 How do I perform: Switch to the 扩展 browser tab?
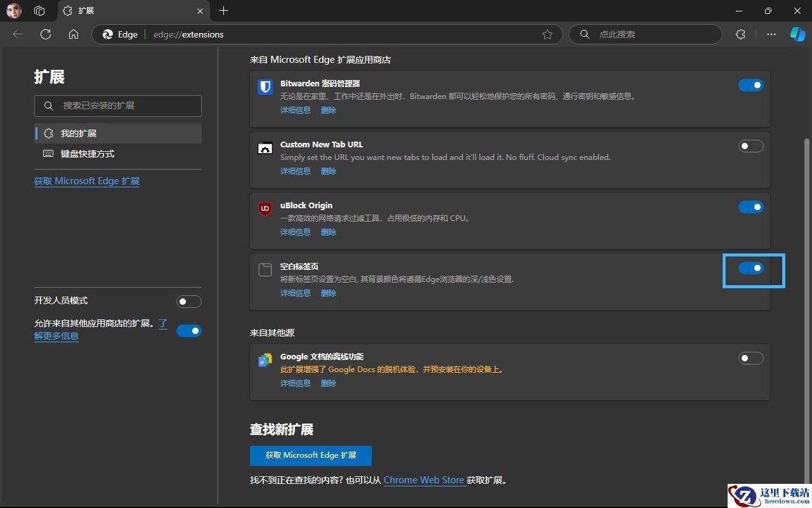coord(134,11)
